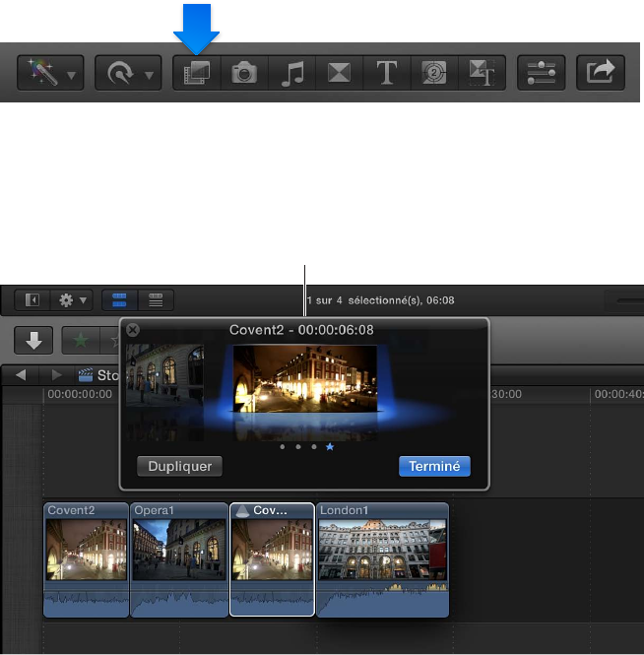Viewport: 644px width, 655px height.
Task: Select the first Covent2 clip in timeline
Action: tap(86, 559)
